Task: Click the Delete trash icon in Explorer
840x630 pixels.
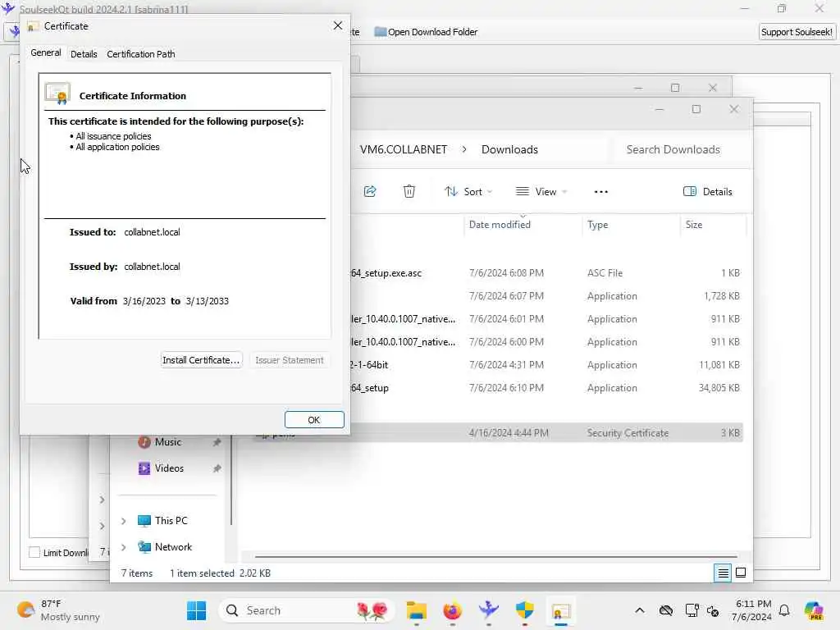Action: tap(409, 191)
